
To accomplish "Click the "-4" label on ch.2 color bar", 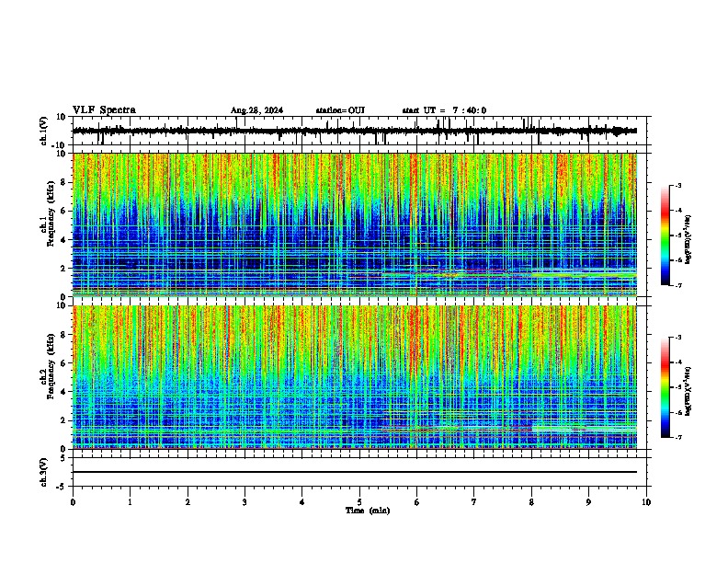I will click(x=678, y=362).
